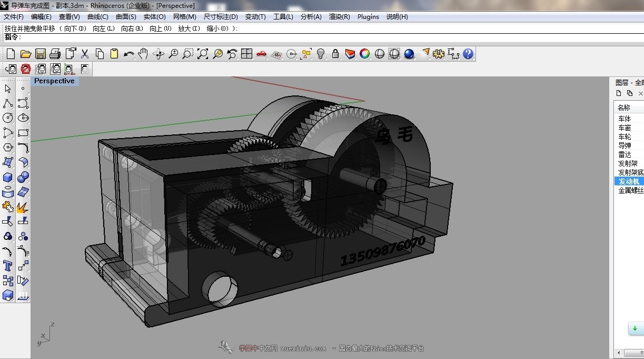Print the view using the printer icon
The height and width of the screenshot is (359, 644).
pos(55,54)
